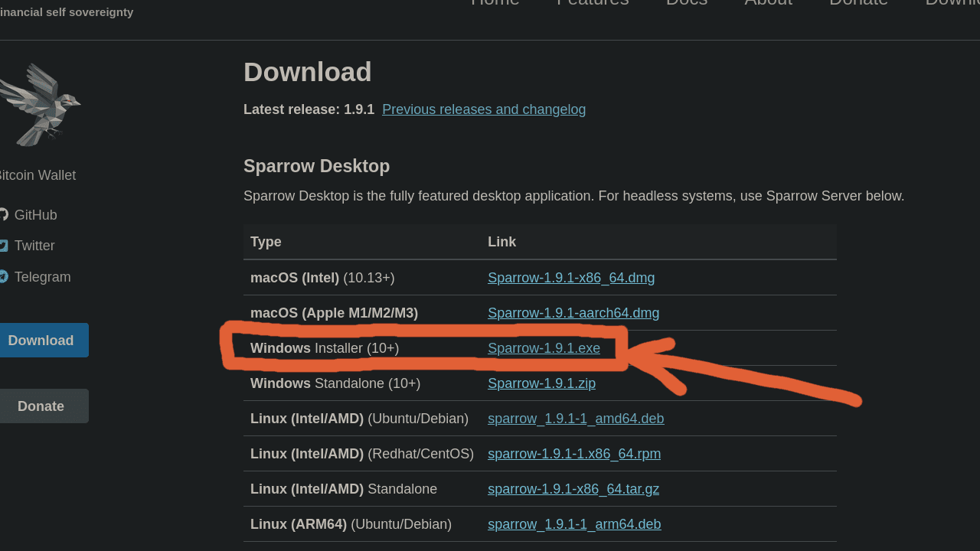The height and width of the screenshot is (551, 980).
Task: Open the Telegram sidebar link
Action: click(42, 277)
